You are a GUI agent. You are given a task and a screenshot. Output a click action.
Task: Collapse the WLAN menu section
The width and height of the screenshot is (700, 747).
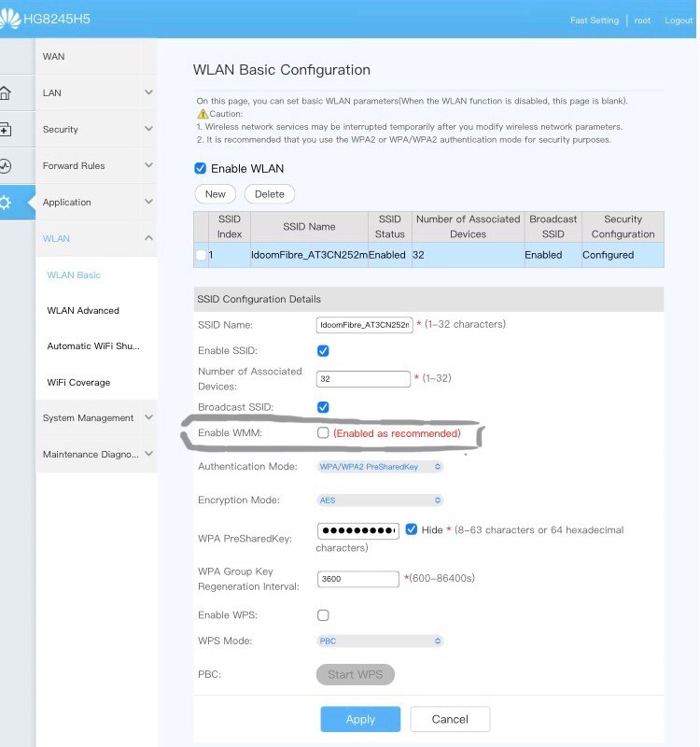pyautogui.click(x=148, y=239)
